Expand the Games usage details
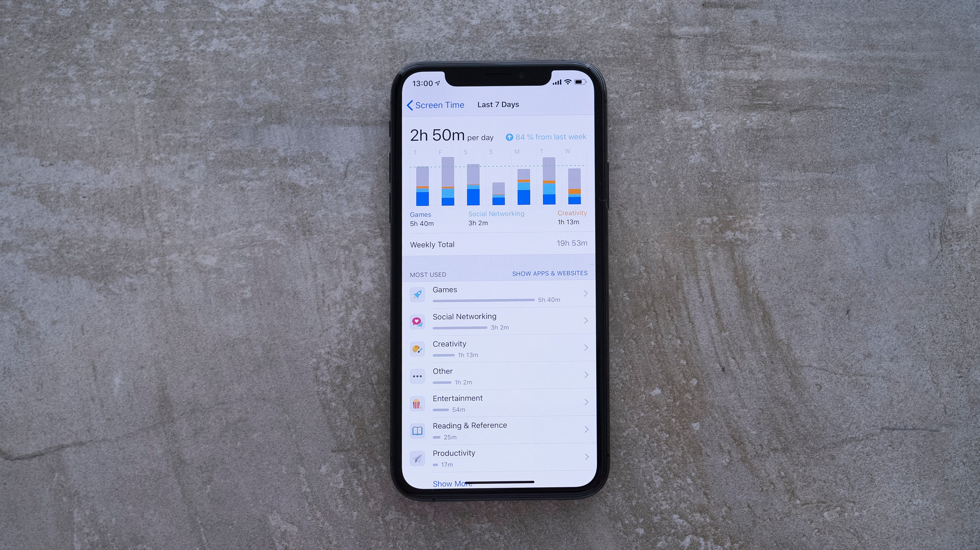The width and height of the screenshot is (980, 550). click(498, 294)
